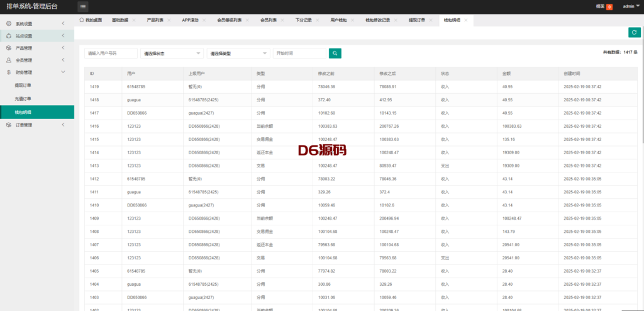
Task: Switch to the 会员等级列表 tab
Action: 229,20
